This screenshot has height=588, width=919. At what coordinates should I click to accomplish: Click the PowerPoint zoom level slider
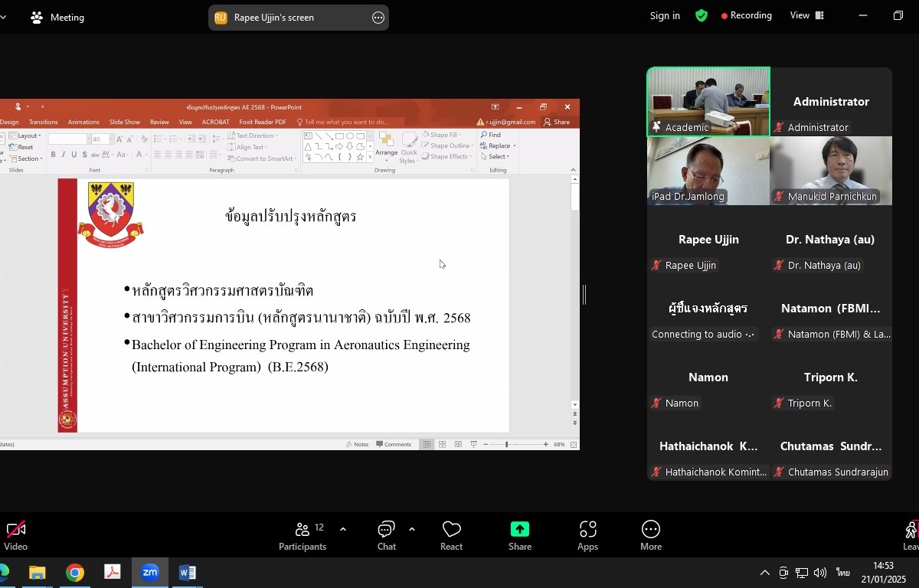[506, 444]
